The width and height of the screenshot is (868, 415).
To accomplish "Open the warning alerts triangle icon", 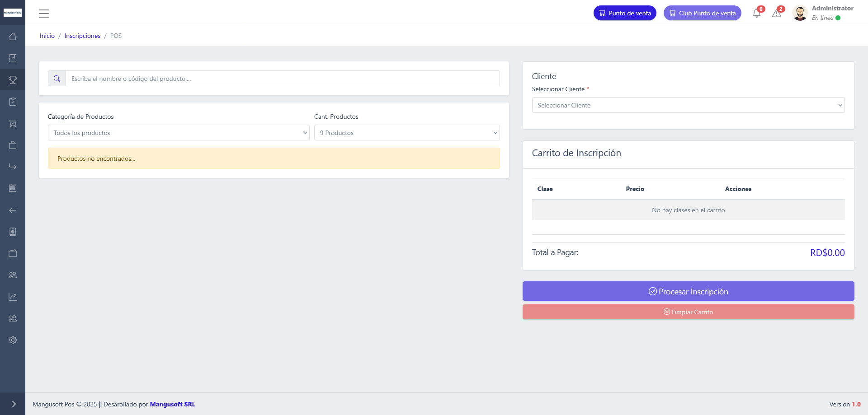I will 777,14.
